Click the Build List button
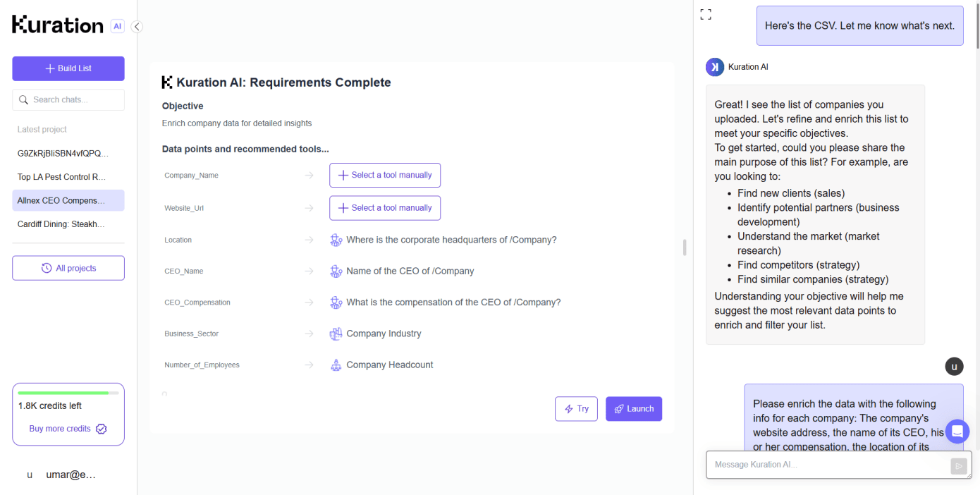 [68, 68]
